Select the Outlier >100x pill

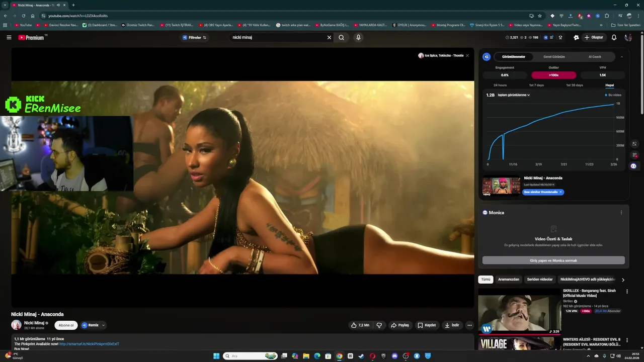[553, 75]
